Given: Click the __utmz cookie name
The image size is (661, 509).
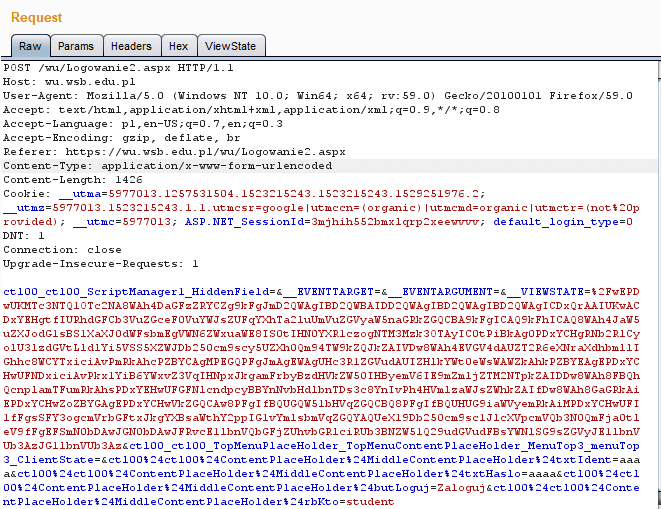Looking at the screenshot, I should (x=24, y=207).
